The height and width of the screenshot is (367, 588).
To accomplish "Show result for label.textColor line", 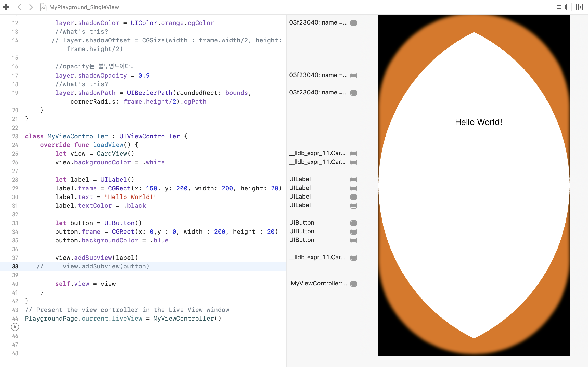I will (x=353, y=206).
